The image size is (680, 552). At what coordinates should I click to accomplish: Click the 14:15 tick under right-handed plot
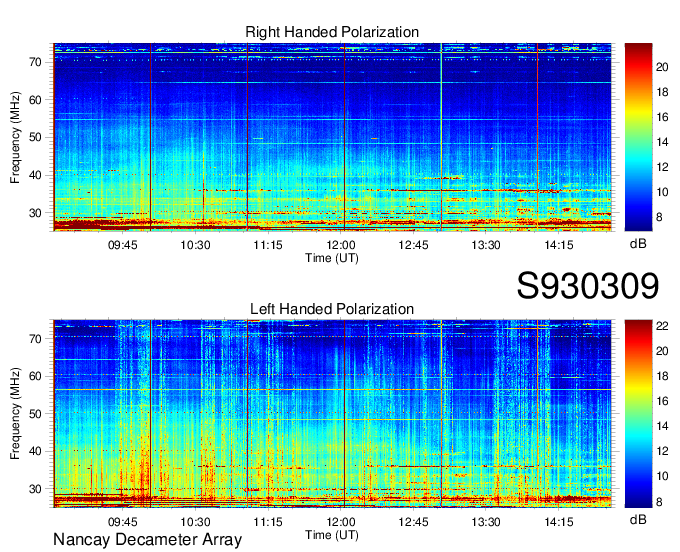pos(559,245)
